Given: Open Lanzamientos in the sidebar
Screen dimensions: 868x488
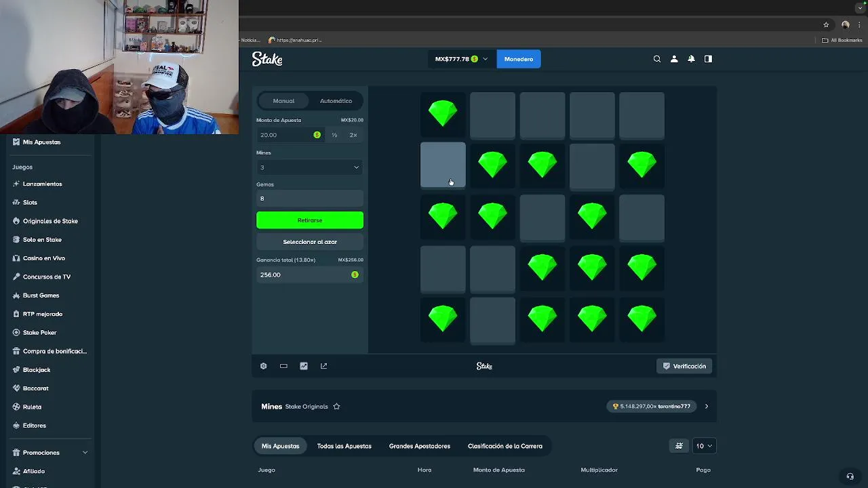Looking at the screenshot, I should coord(42,184).
